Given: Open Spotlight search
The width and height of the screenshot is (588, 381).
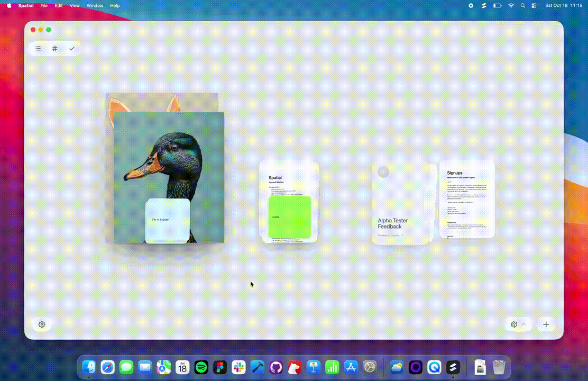Looking at the screenshot, I should click(x=522, y=6).
